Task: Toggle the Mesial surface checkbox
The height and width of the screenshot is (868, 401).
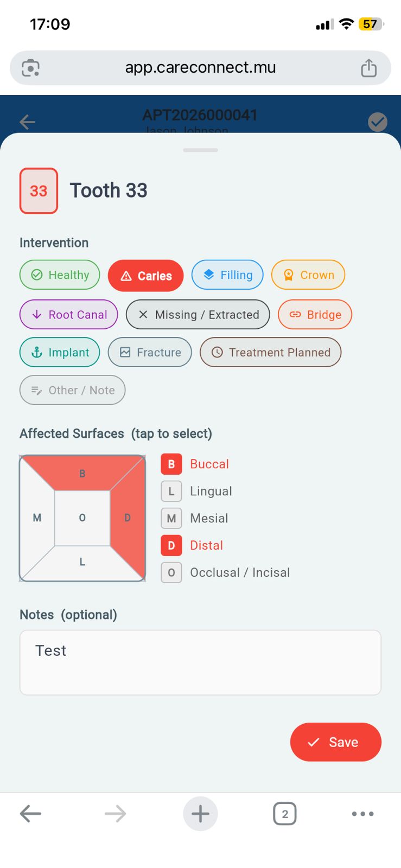Action: (x=171, y=519)
